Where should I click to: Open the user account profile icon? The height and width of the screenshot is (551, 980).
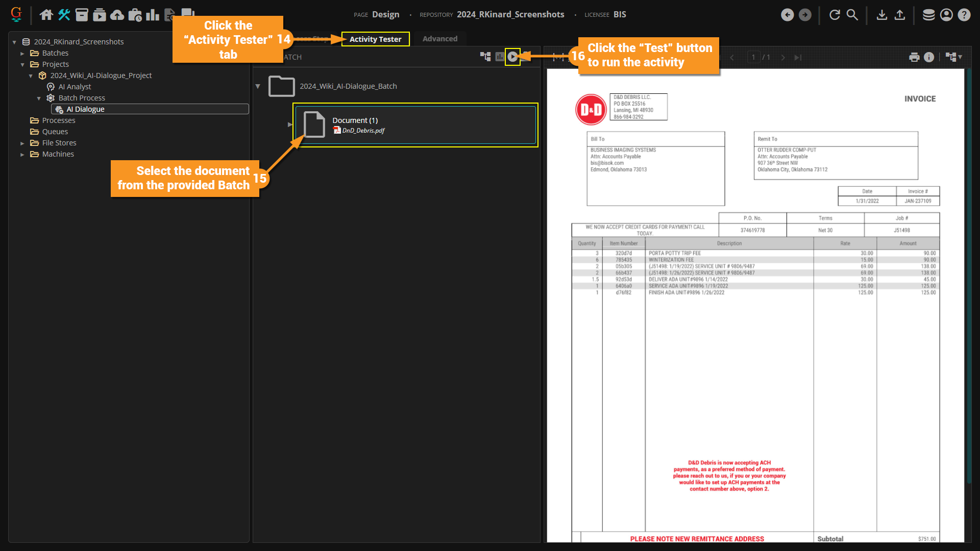tap(946, 15)
